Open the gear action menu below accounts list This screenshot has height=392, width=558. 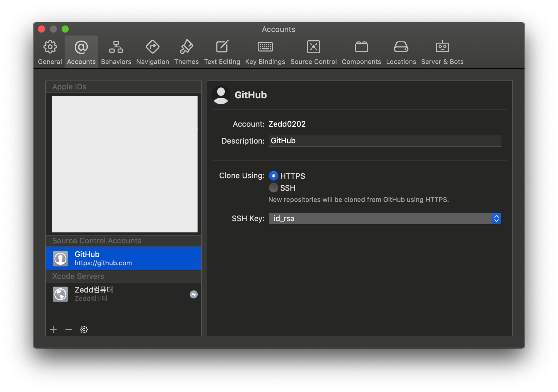(x=84, y=330)
